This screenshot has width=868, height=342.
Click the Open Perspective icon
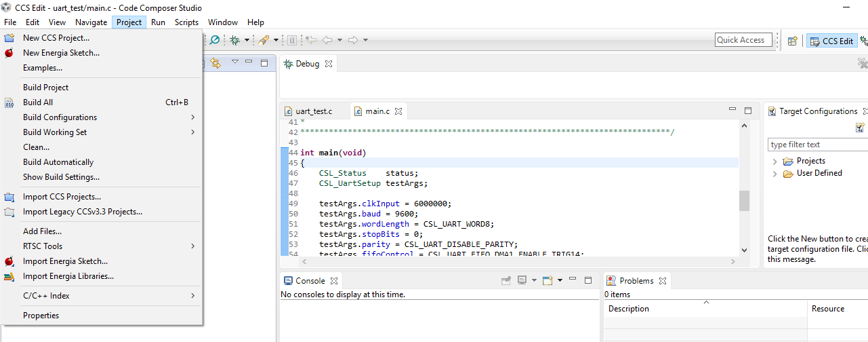click(x=792, y=41)
